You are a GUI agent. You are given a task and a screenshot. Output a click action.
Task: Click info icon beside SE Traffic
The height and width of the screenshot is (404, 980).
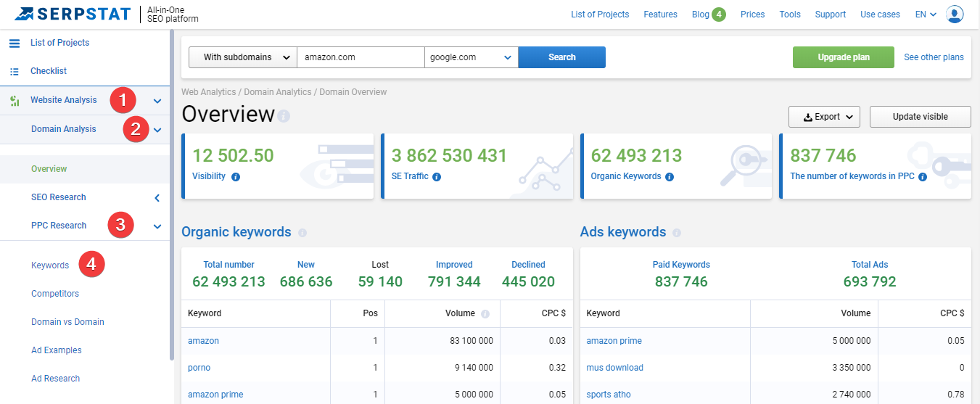point(437,176)
